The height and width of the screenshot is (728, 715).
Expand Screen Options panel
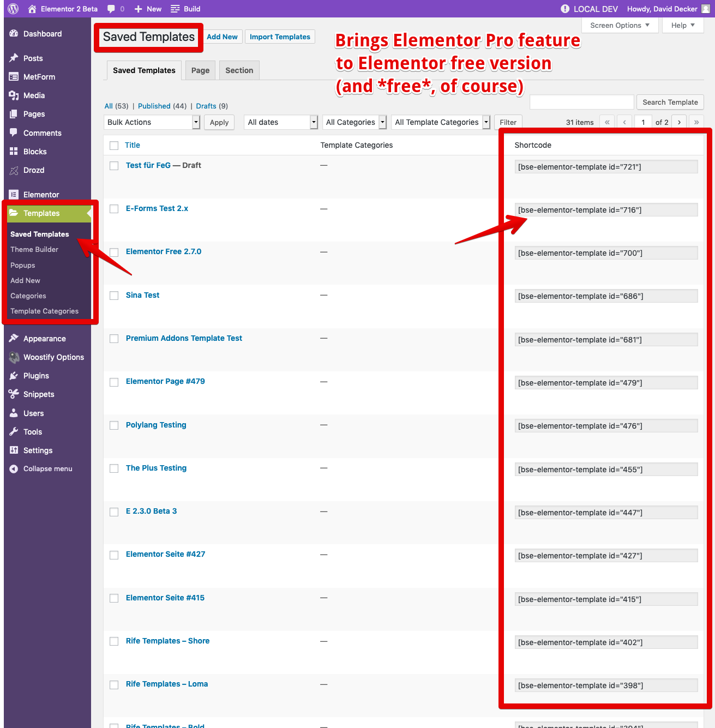coord(620,26)
